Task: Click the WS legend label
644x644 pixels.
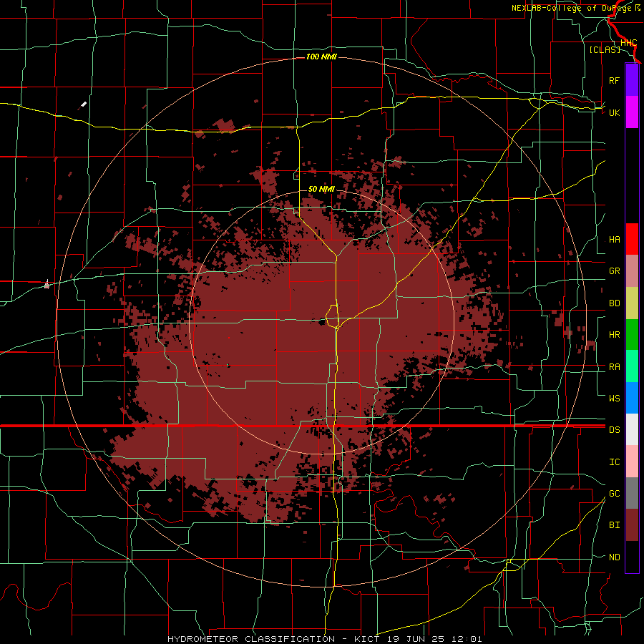Action: click(614, 398)
